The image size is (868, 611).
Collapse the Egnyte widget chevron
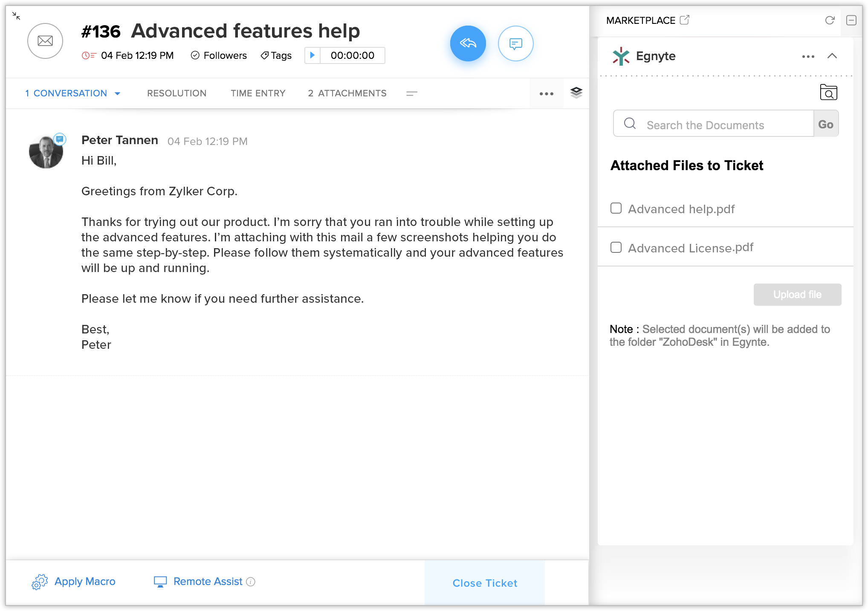tap(832, 56)
